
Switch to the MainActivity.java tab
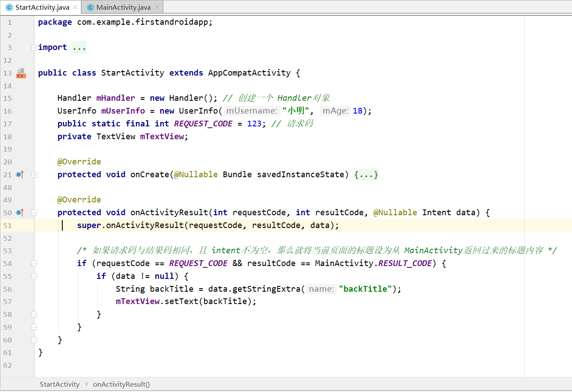tap(122, 7)
